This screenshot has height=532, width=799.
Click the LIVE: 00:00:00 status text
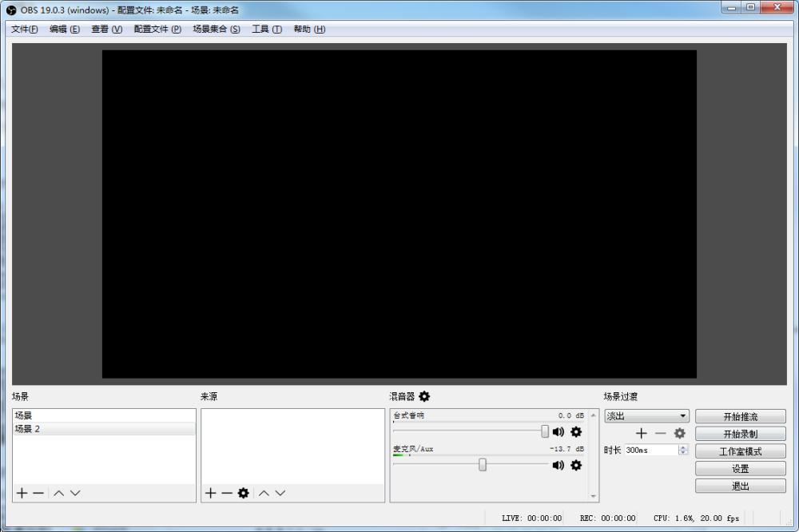(531, 518)
